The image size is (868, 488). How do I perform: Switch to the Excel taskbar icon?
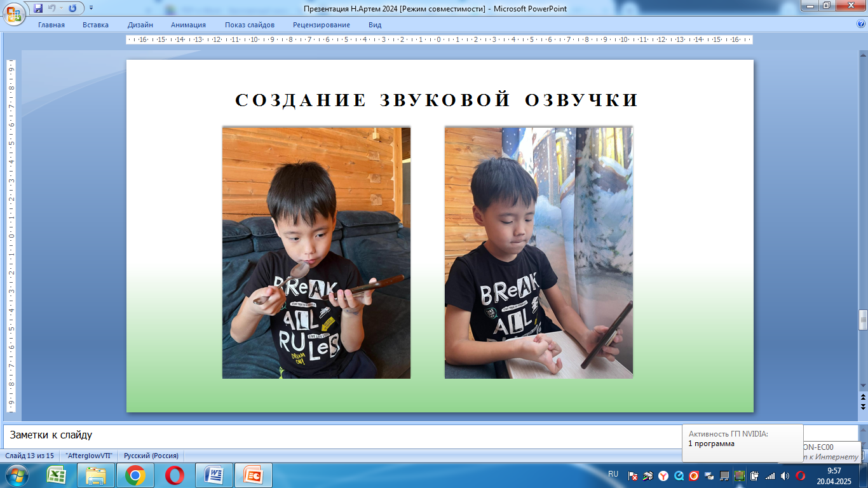(58, 475)
